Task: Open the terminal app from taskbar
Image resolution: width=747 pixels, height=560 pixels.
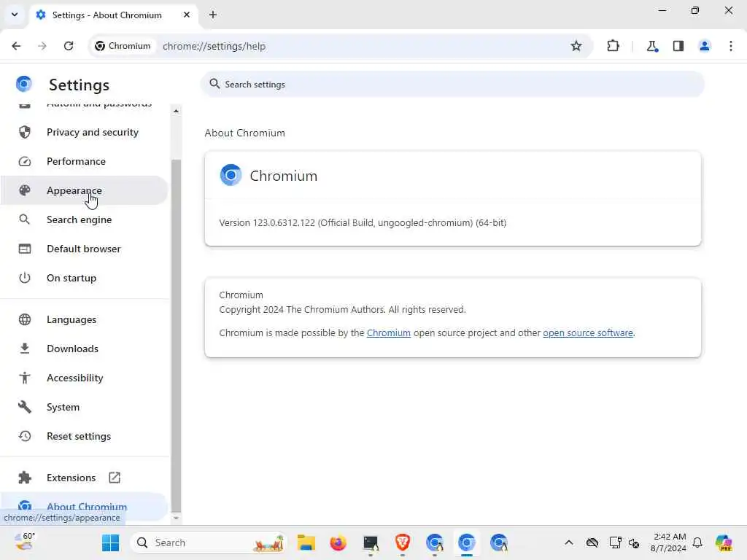Action: pyautogui.click(x=370, y=542)
